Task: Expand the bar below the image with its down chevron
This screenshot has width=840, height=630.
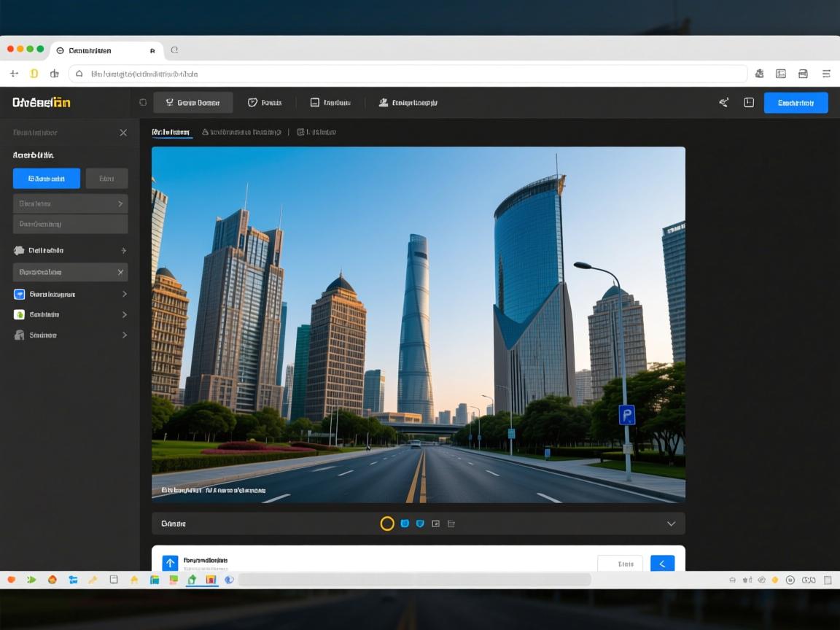Action: pyautogui.click(x=671, y=524)
